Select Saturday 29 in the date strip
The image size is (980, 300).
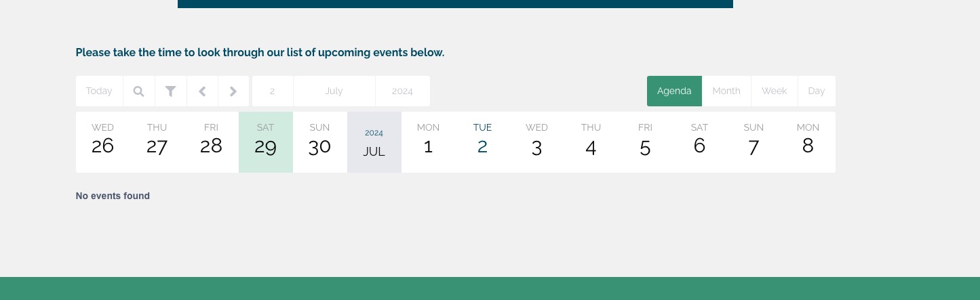click(266, 142)
